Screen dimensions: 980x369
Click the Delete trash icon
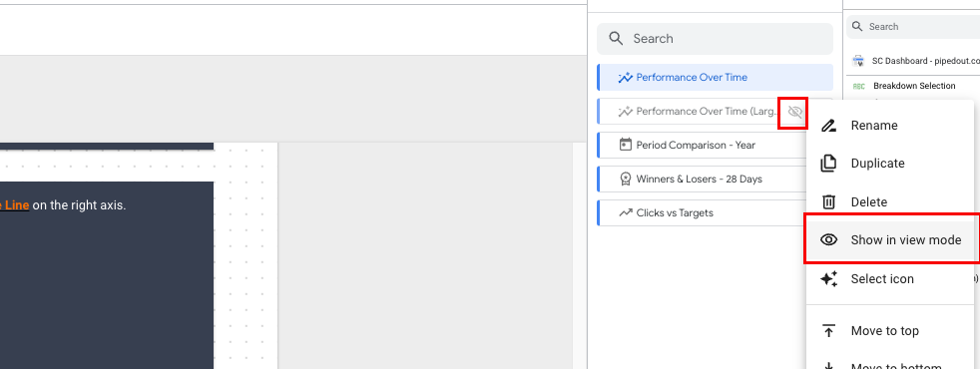click(x=828, y=201)
